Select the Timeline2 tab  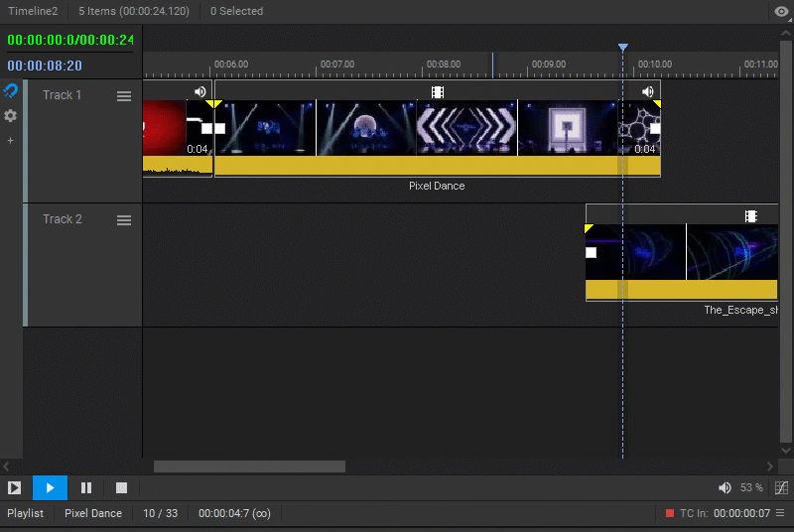point(33,11)
